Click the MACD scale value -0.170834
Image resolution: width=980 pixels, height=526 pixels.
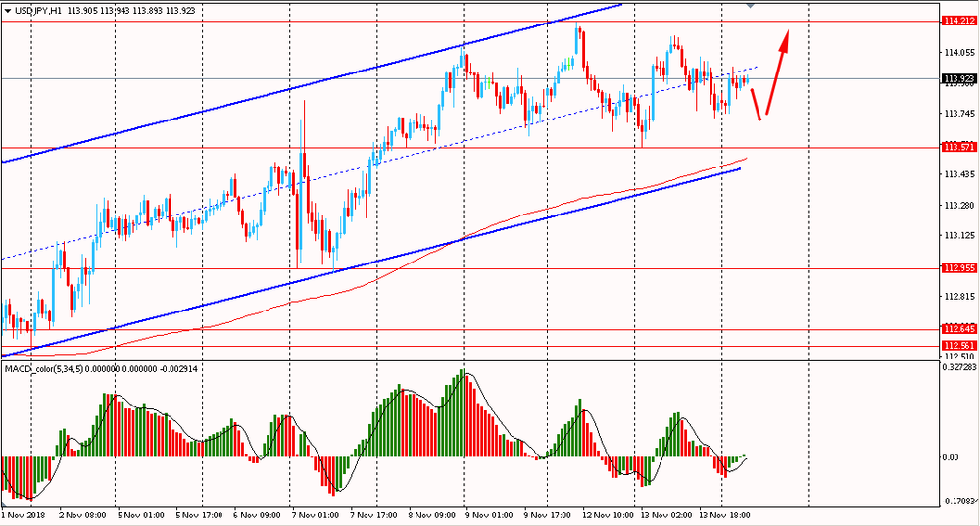point(960,501)
